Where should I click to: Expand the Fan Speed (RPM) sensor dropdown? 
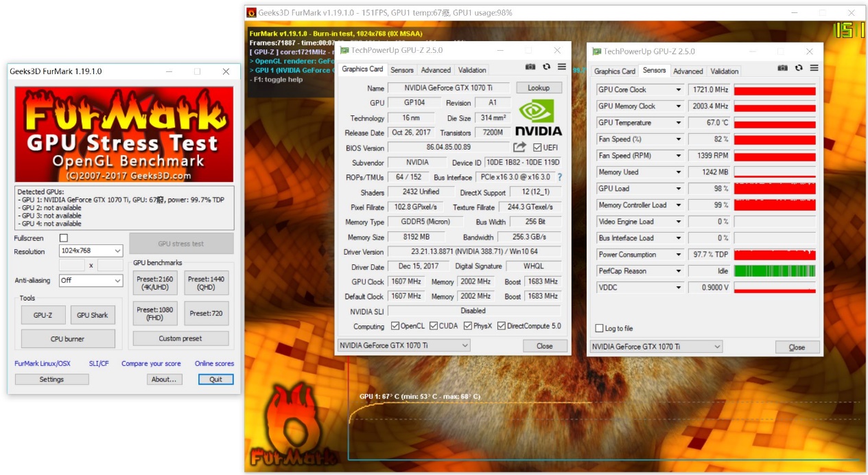[679, 156]
